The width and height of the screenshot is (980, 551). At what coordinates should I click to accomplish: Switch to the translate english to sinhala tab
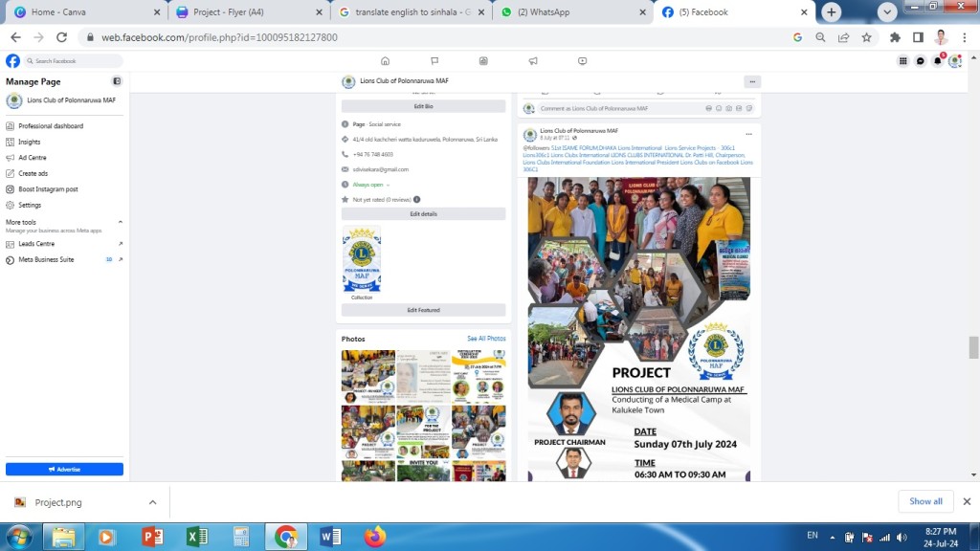click(411, 11)
